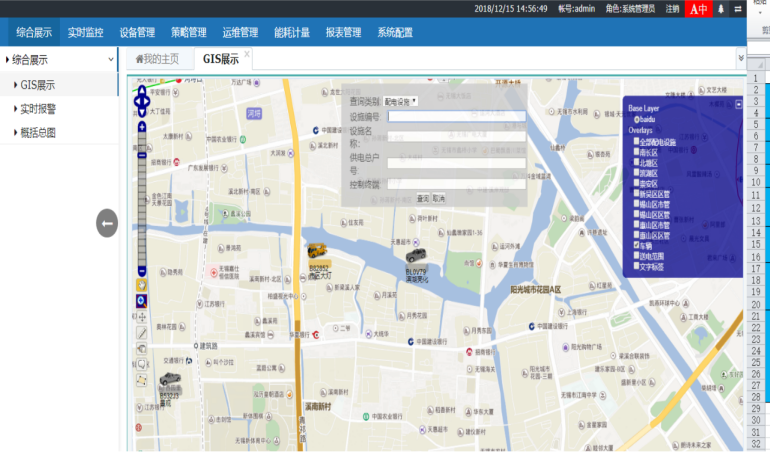Click the map zoom level slider bar
This screenshot has width=770, height=455.
click(x=142, y=199)
